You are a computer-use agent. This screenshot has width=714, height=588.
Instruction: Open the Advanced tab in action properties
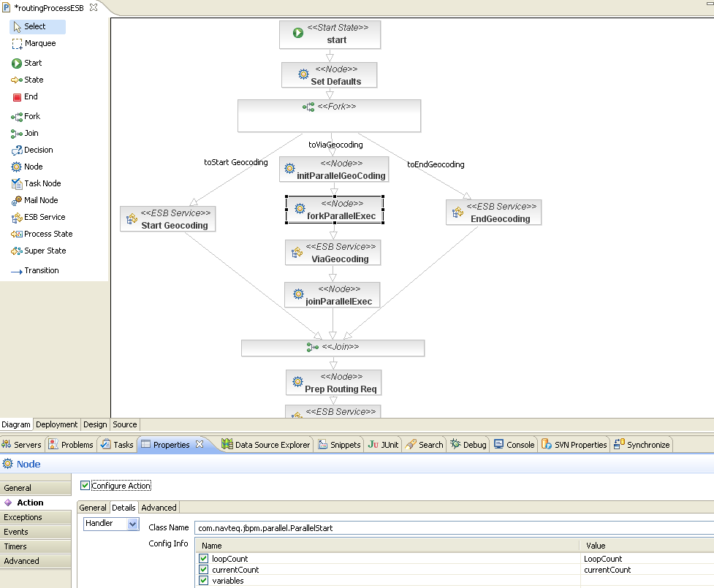pos(159,507)
